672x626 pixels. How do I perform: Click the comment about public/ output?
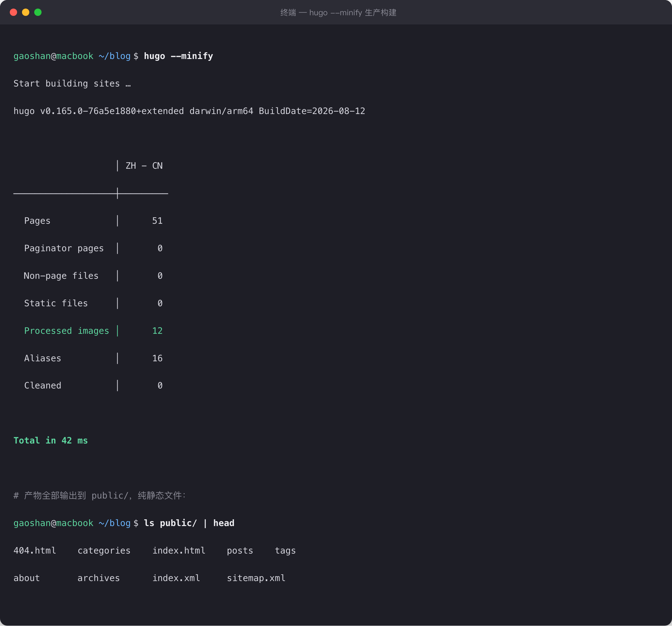pyautogui.click(x=99, y=496)
